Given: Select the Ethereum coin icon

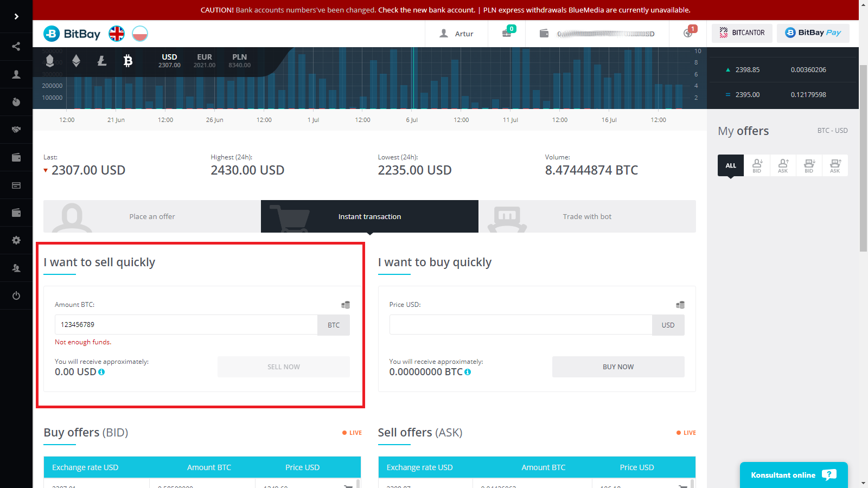Looking at the screenshot, I should tap(76, 61).
